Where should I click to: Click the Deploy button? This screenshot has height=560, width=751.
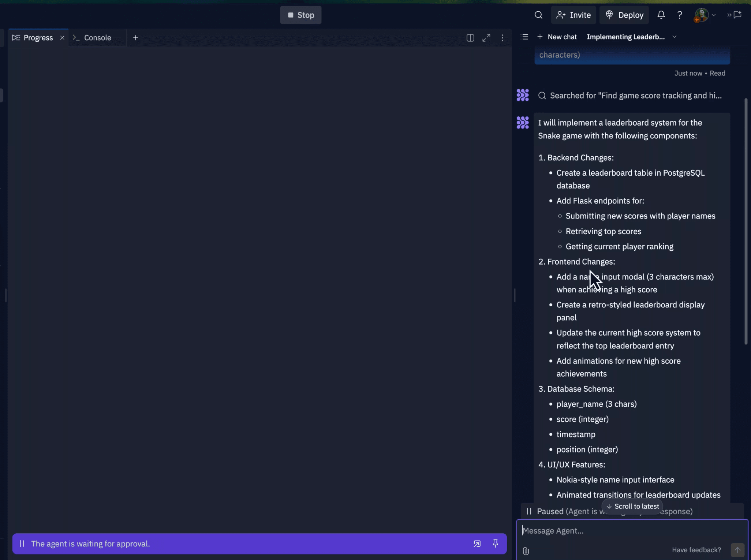coord(624,15)
